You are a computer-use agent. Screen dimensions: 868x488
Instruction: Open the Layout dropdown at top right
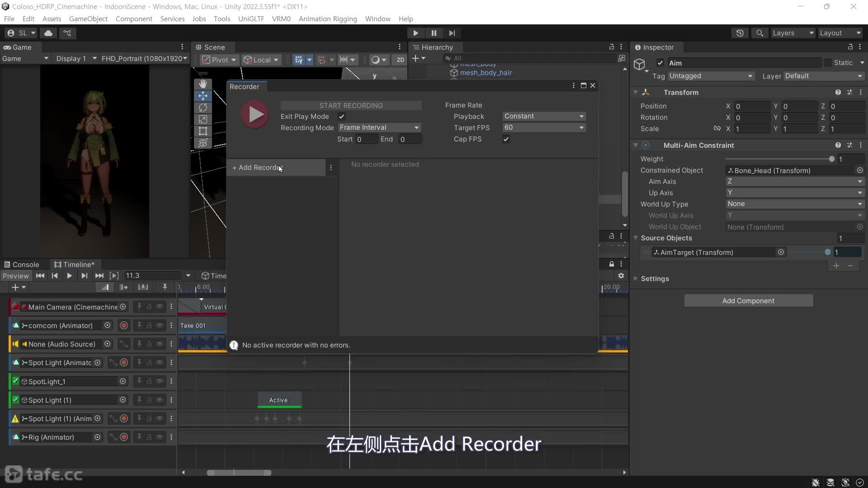[x=840, y=33]
